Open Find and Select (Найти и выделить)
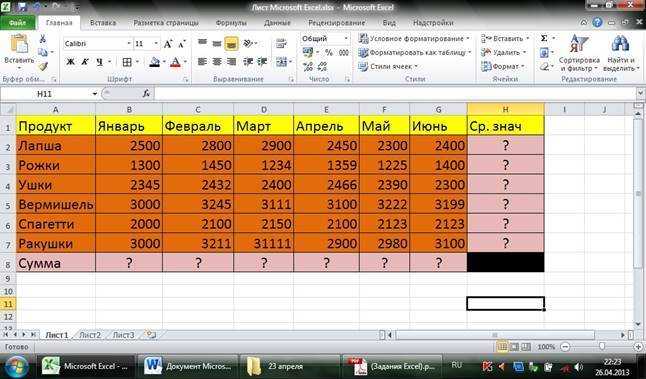The image size is (646, 379). tap(621, 53)
